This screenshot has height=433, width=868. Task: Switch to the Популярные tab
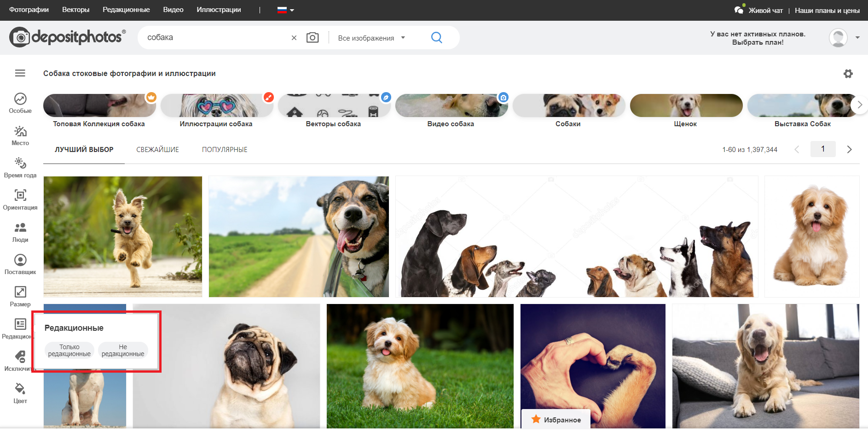coord(225,150)
